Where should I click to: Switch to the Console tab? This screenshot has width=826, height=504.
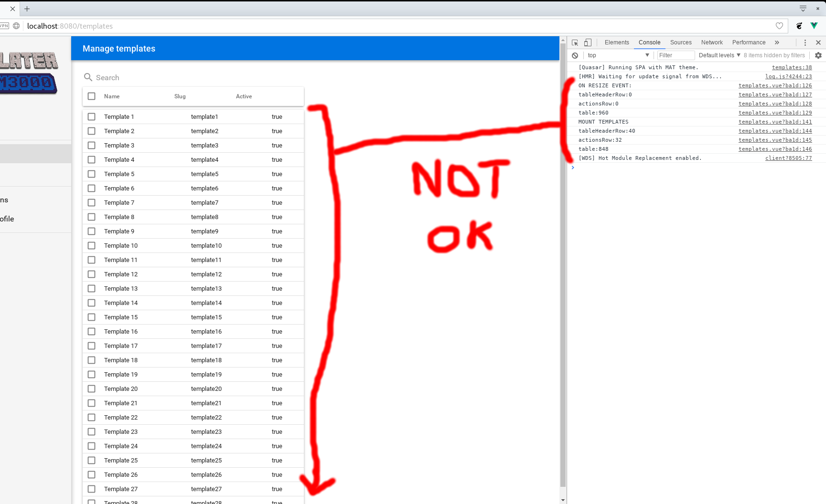[649, 42]
